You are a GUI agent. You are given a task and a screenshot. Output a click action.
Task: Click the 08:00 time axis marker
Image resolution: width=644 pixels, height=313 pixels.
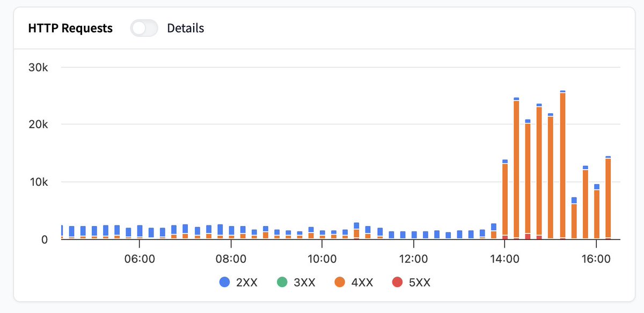(231, 259)
